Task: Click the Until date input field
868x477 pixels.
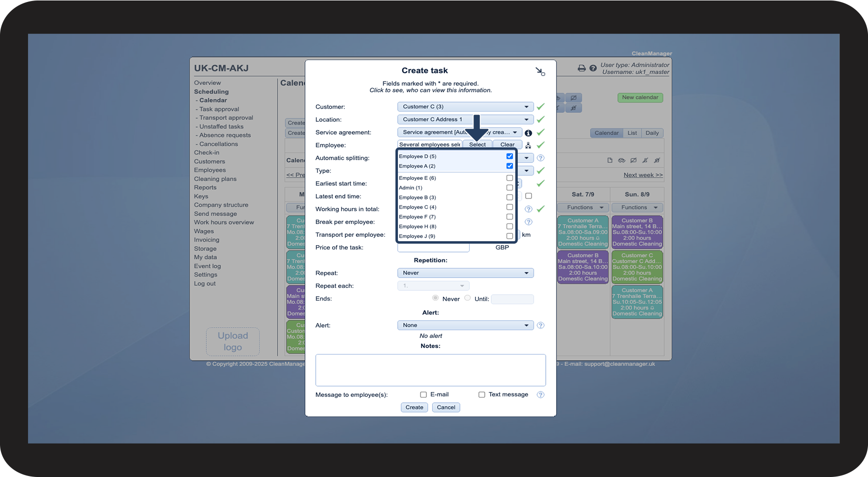Action: (x=512, y=299)
